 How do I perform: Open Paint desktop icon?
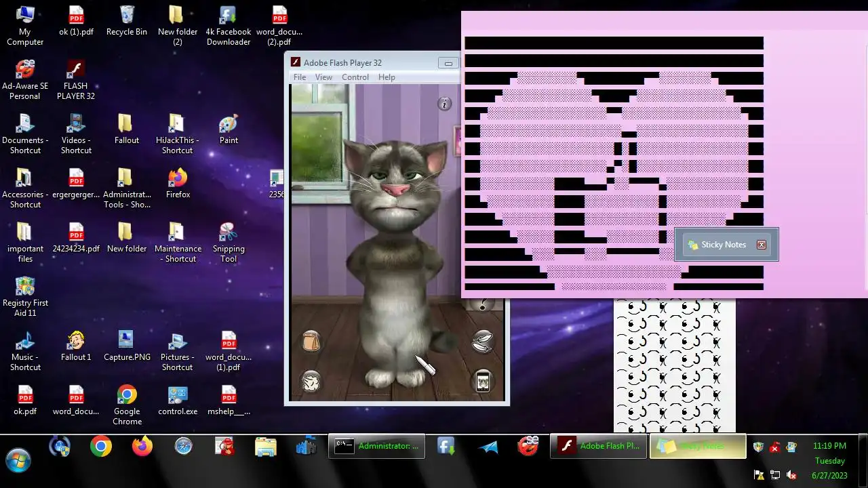[x=229, y=129]
